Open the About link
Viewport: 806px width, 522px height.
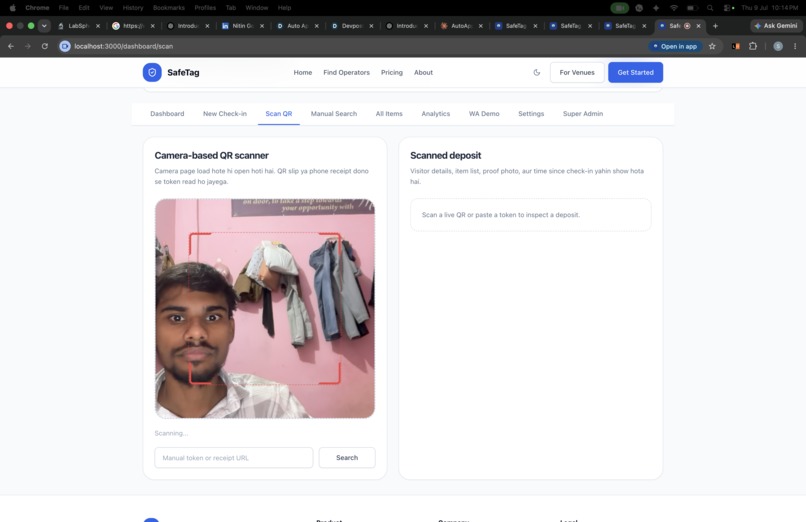coord(424,72)
